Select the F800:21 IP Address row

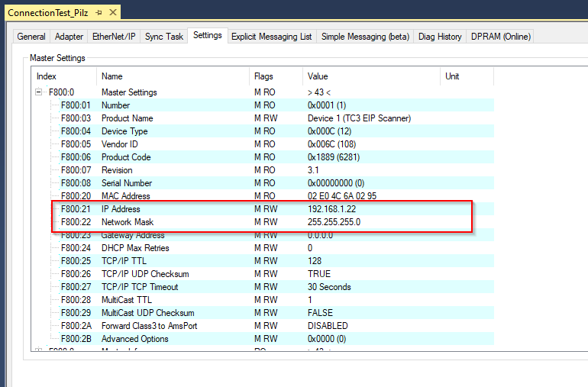[x=276, y=209]
